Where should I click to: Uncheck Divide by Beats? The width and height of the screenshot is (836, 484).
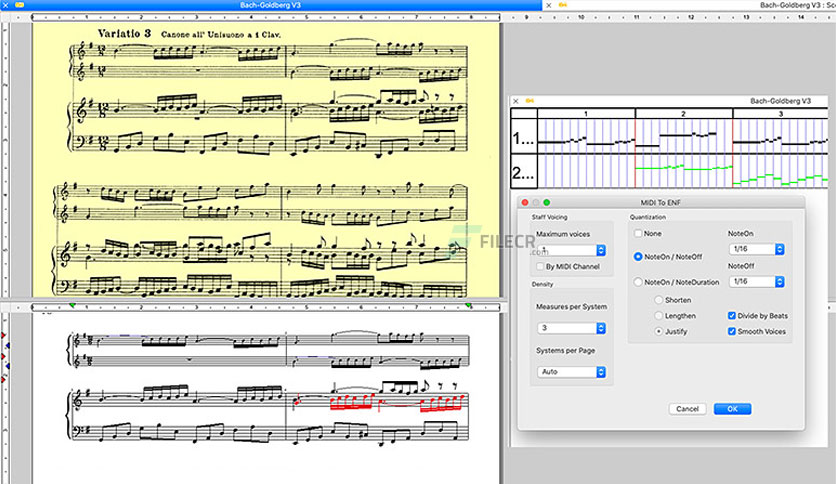pyautogui.click(x=732, y=316)
